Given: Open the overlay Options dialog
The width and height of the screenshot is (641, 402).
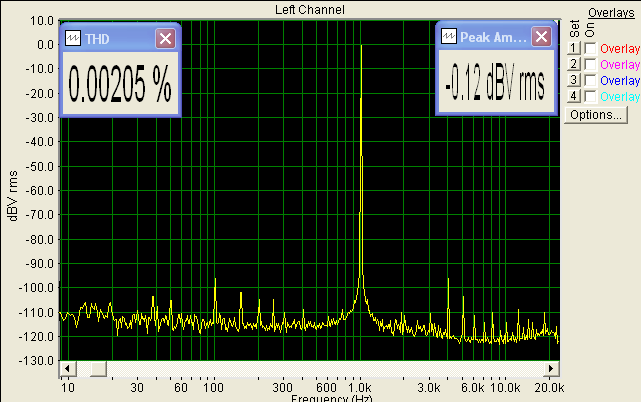Looking at the screenshot, I should click(596, 115).
